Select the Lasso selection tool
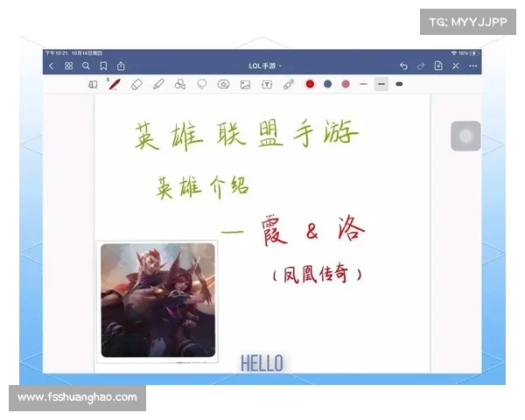 point(202,84)
